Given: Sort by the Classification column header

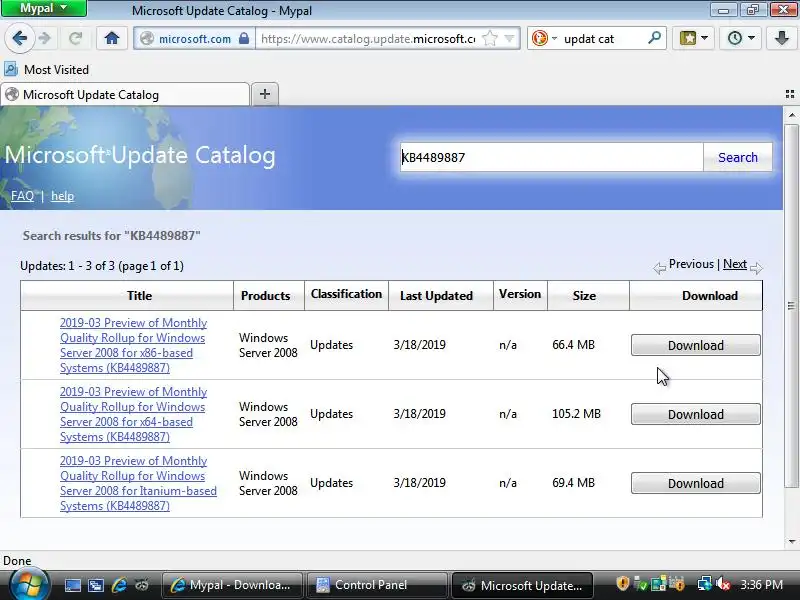Looking at the screenshot, I should 346,294.
